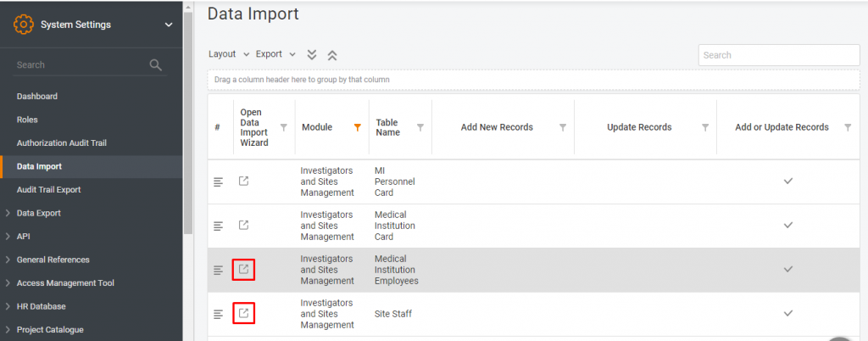The width and height of the screenshot is (868, 341).
Task: Click the table Search input field
Action: (778, 55)
